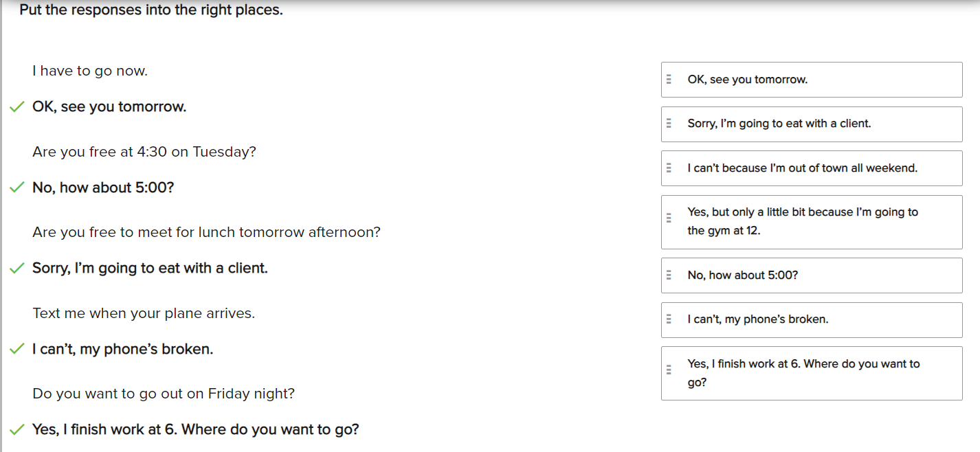Click the prompt "Are you free at 4:30 on Tuesday?"
Screen dimensions: 980x452
[x=144, y=152]
